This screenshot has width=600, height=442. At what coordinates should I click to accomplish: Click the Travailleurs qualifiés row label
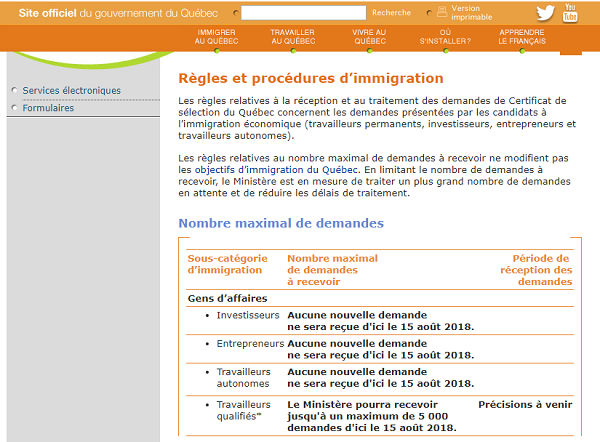[x=243, y=410]
